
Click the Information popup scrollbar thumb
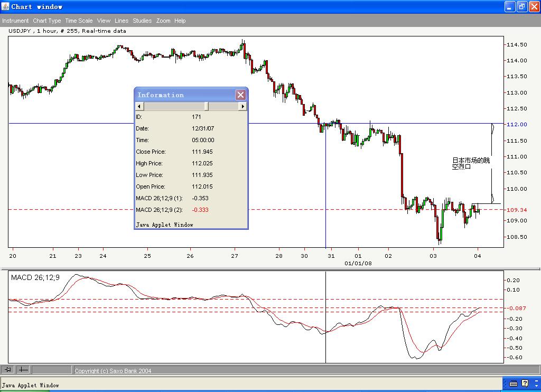tap(207, 106)
